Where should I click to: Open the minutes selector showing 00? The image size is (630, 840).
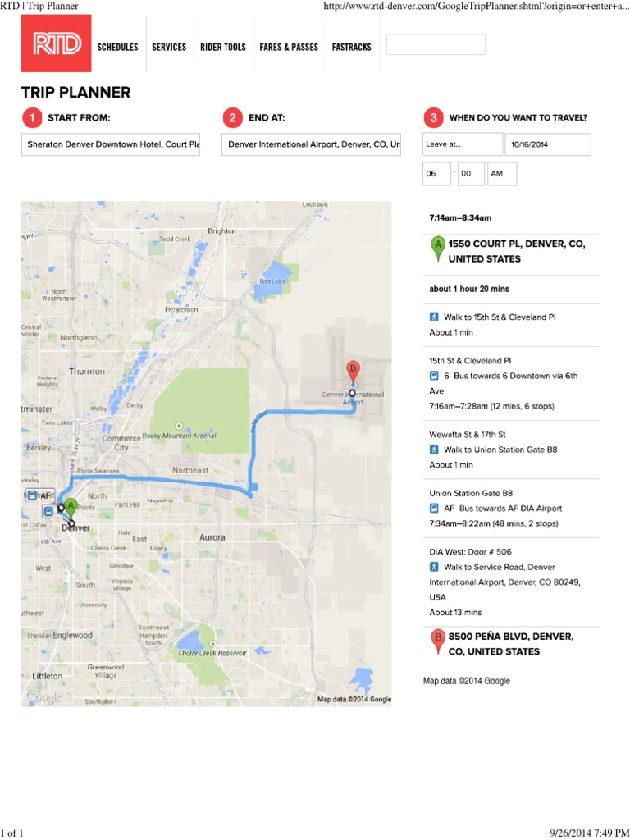pyautogui.click(x=472, y=174)
